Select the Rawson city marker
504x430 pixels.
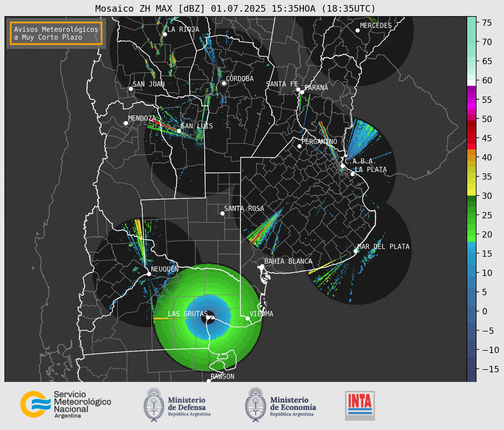[x=209, y=381]
